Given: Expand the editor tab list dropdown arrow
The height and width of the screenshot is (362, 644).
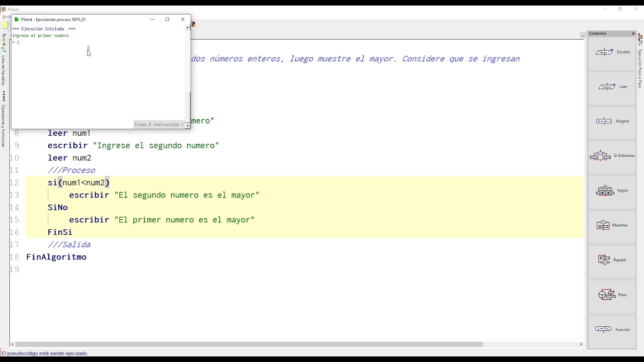Looking at the screenshot, I should point(583,35).
